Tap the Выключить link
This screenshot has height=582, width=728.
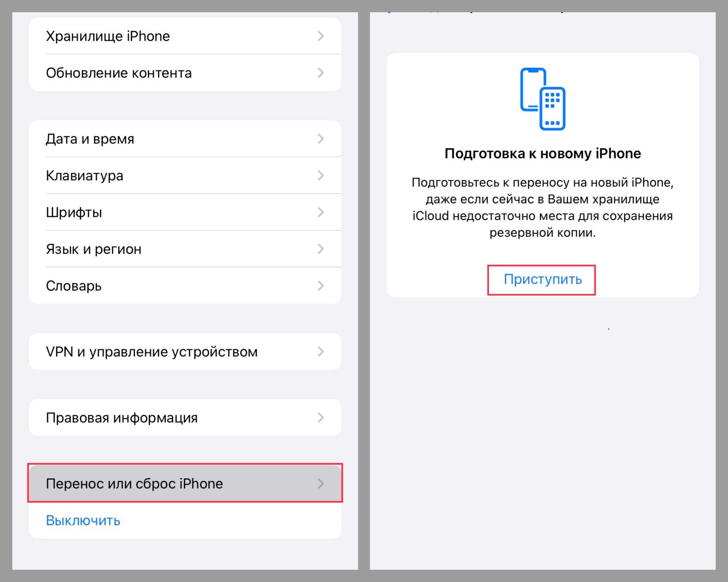[x=83, y=521]
